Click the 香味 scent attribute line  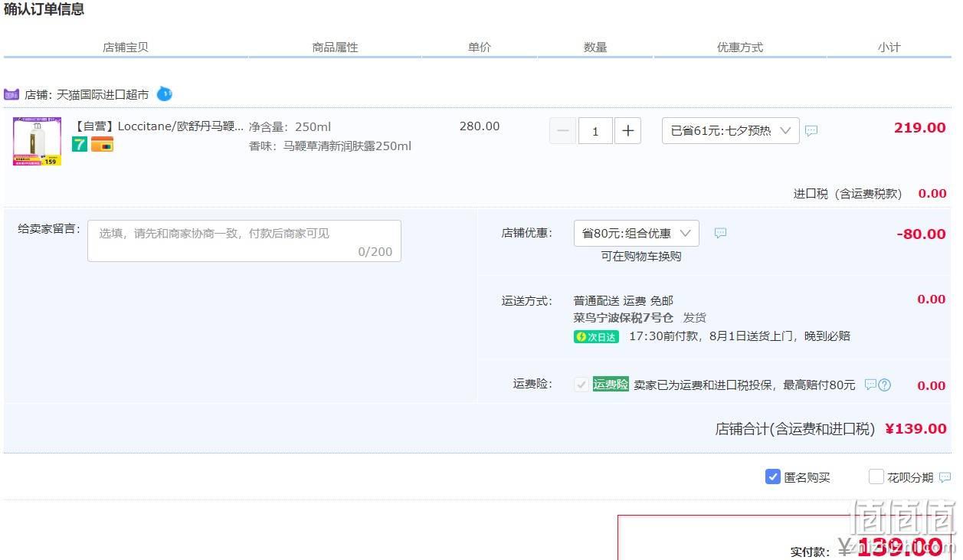[x=330, y=146]
